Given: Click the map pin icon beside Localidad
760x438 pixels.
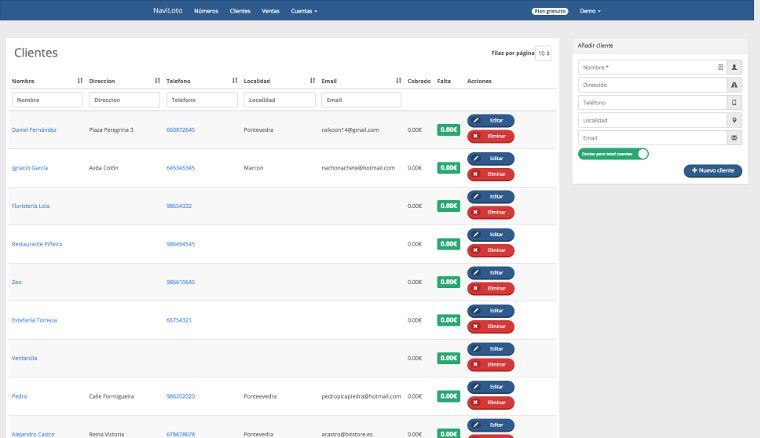Looking at the screenshot, I should pyautogui.click(x=735, y=120).
